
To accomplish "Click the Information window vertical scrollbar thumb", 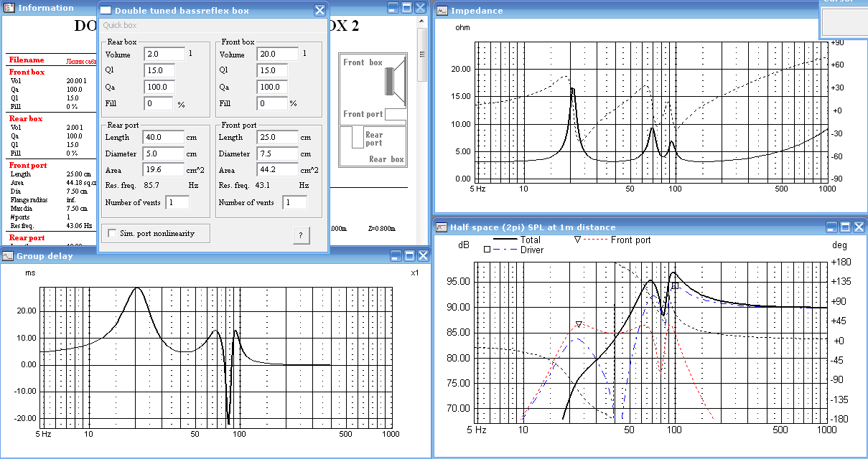I will coord(422,56).
